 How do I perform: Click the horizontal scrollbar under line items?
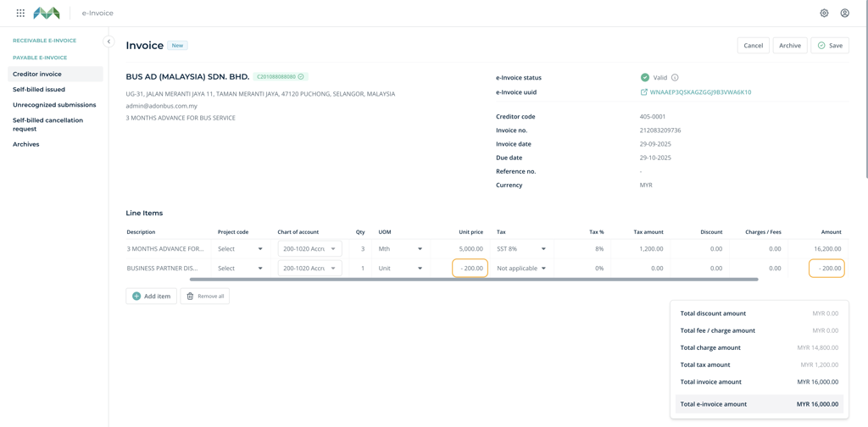click(x=474, y=280)
